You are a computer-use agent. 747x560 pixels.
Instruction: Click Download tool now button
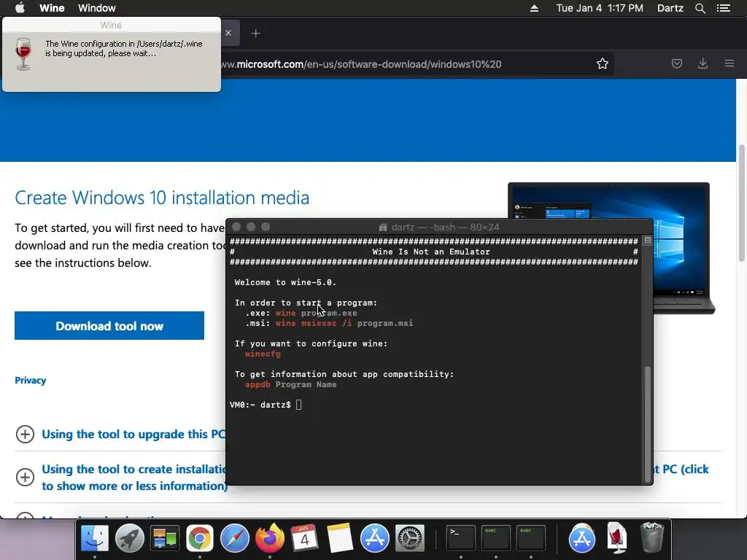(x=109, y=326)
